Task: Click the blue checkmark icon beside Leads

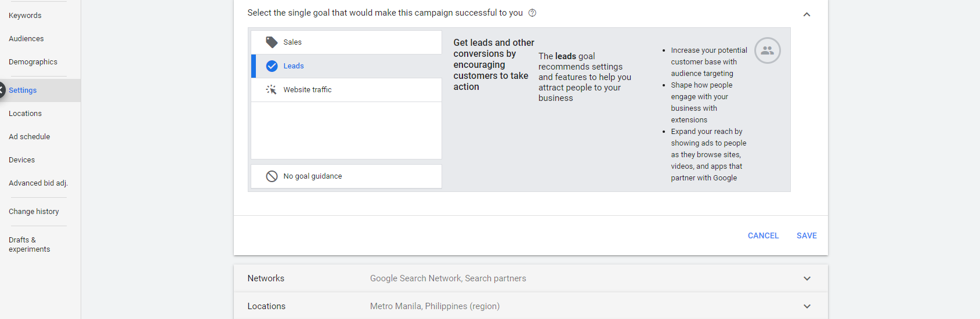Action: click(x=272, y=66)
